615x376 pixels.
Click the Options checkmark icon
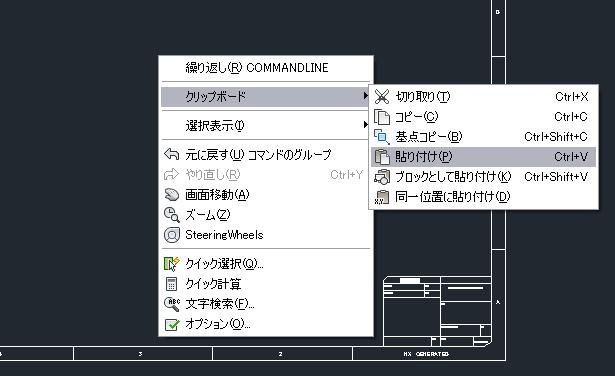171,324
